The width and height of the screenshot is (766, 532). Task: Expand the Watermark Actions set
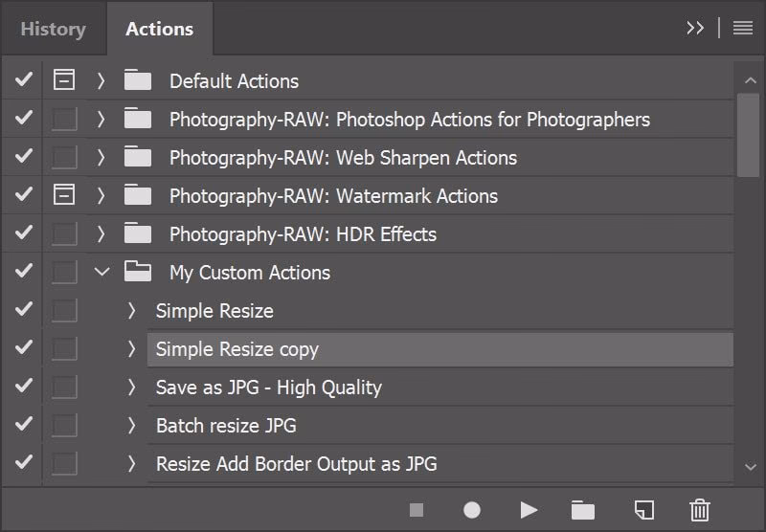click(x=101, y=195)
